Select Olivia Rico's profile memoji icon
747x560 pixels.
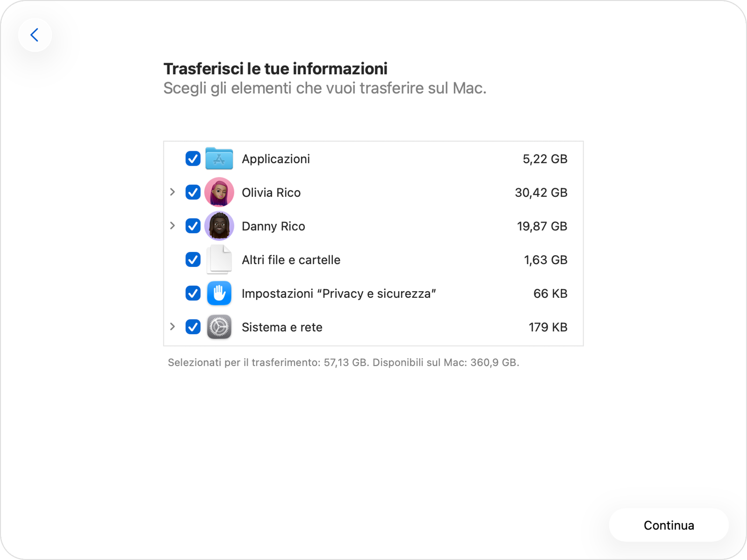[219, 192]
